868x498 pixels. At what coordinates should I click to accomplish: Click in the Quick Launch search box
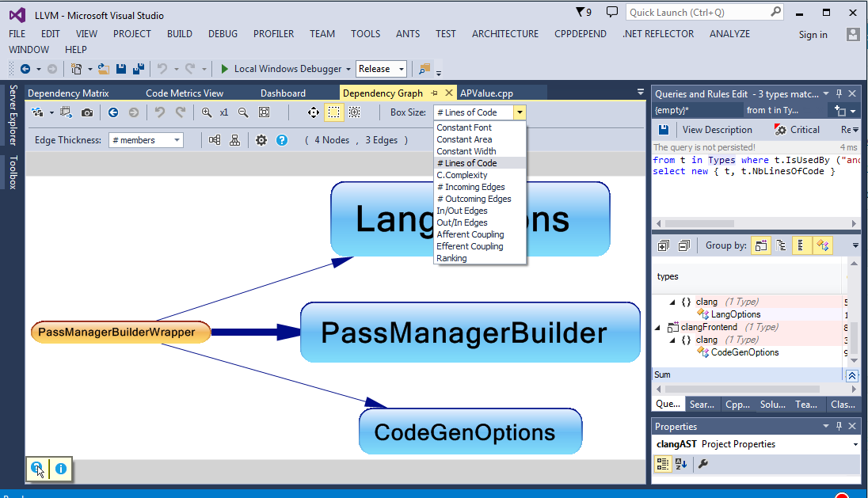(705, 12)
